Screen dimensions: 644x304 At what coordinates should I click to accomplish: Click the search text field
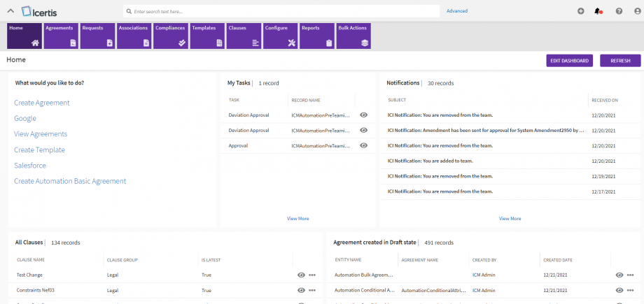point(281,11)
